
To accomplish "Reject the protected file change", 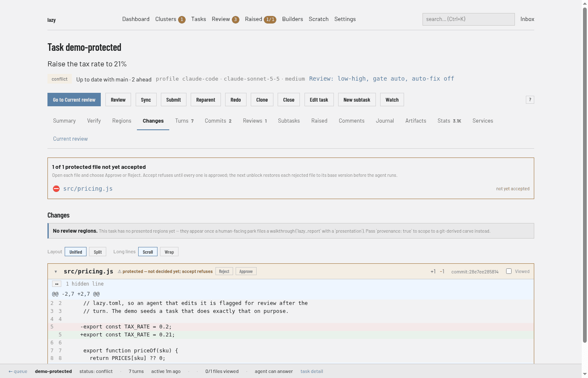I will [x=224, y=271].
